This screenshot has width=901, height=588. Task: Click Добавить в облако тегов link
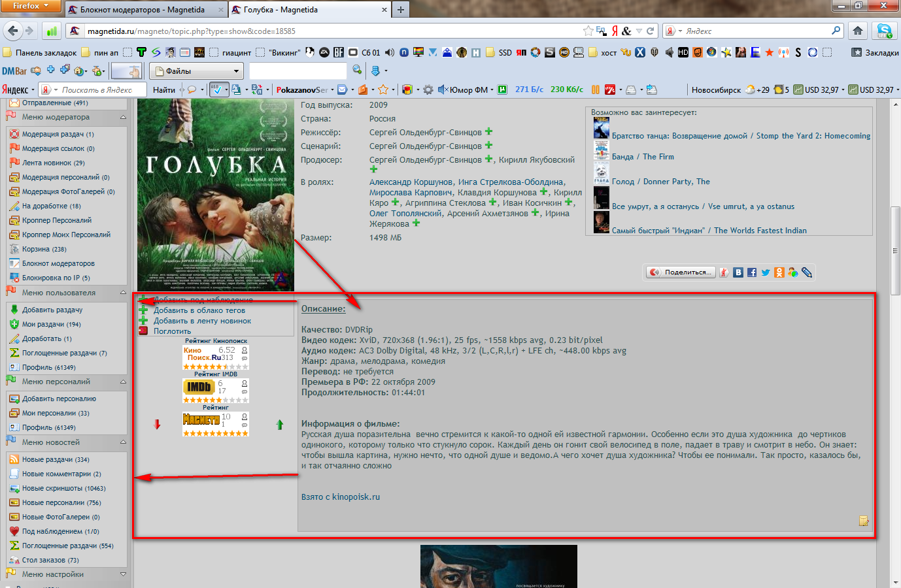click(199, 310)
